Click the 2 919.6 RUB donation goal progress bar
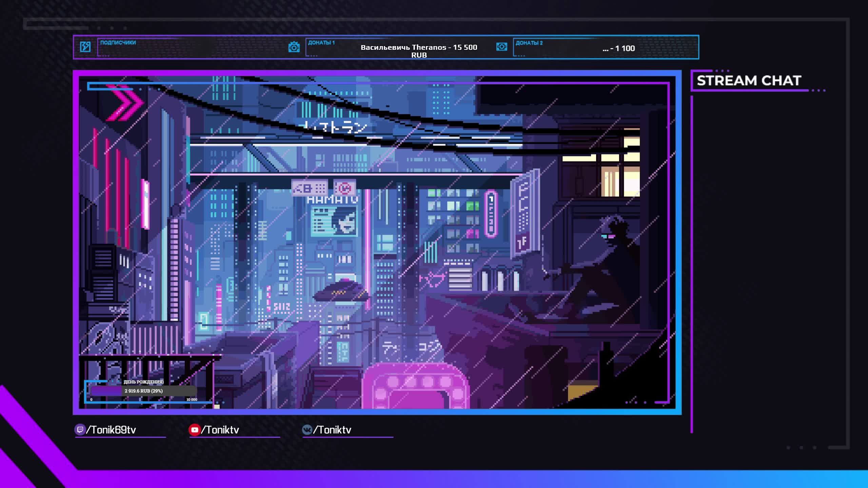The width and height of the screenshot is (868, 488). point(143,391)
